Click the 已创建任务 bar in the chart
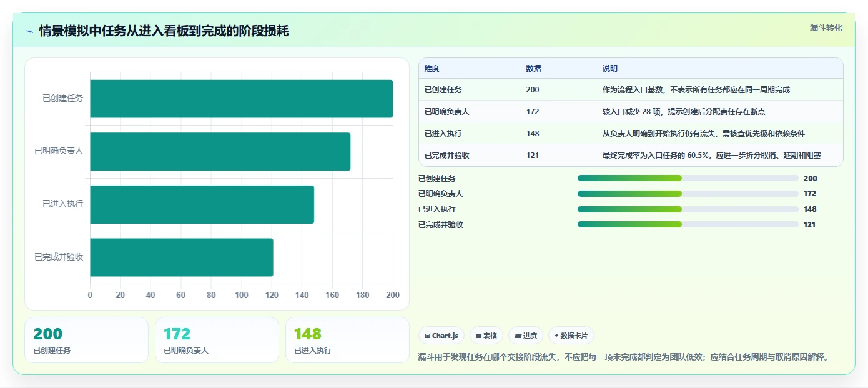The width and height of the screenshot is (868, 388). pos(242,99)
